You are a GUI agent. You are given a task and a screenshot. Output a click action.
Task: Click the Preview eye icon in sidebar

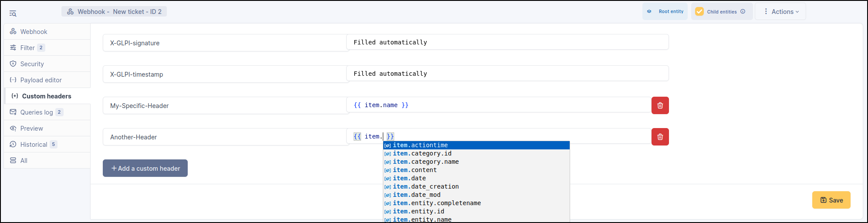[x=13, y=128]
